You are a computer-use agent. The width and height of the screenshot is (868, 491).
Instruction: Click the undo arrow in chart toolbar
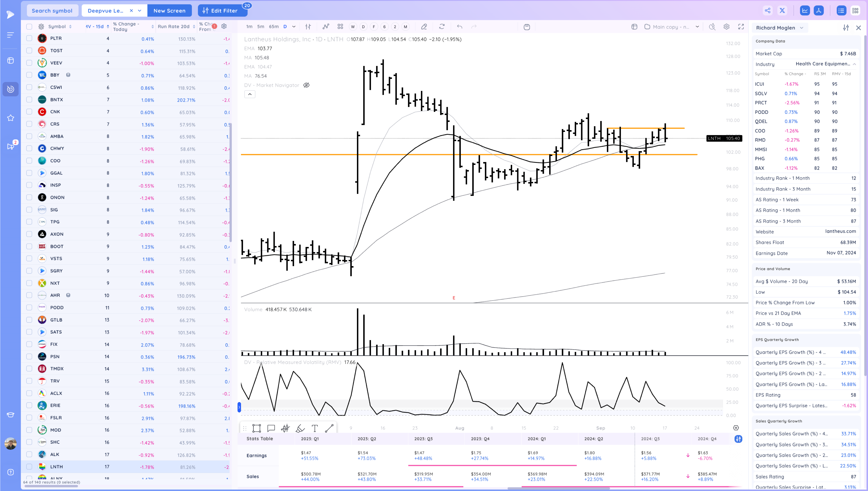tap(459, 27)
